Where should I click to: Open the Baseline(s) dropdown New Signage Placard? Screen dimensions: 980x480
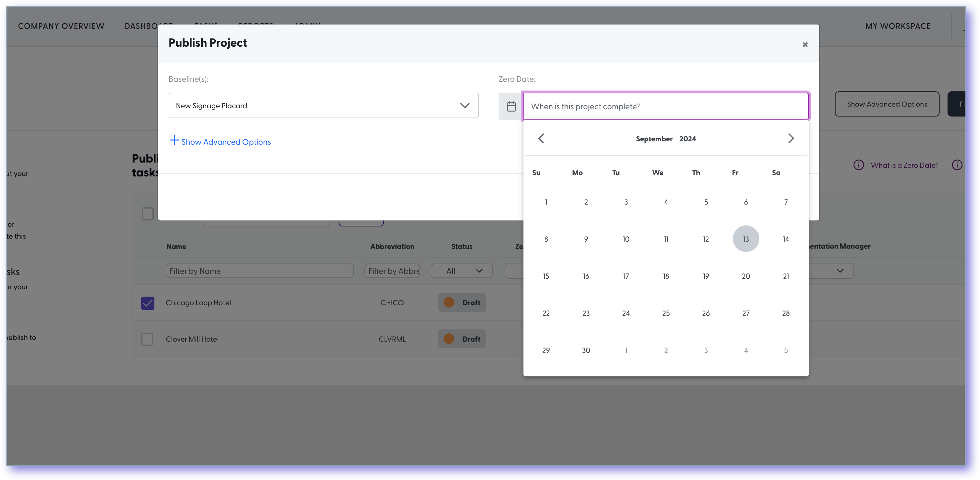pos(323,106)
